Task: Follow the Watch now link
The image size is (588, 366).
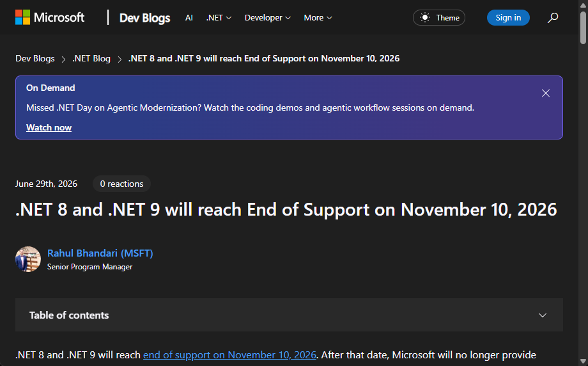Action: (49, 127)
